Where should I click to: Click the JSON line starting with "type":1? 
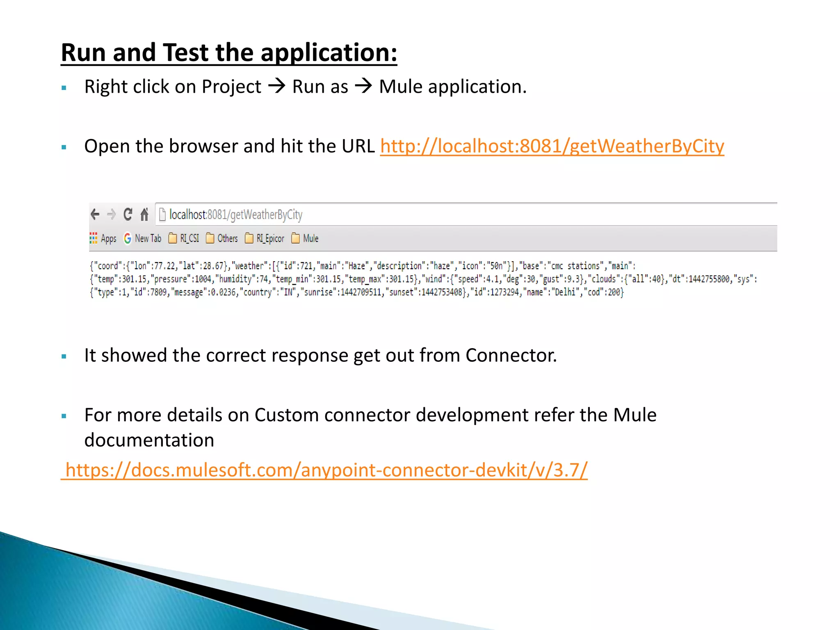click(x=357, y=292)
